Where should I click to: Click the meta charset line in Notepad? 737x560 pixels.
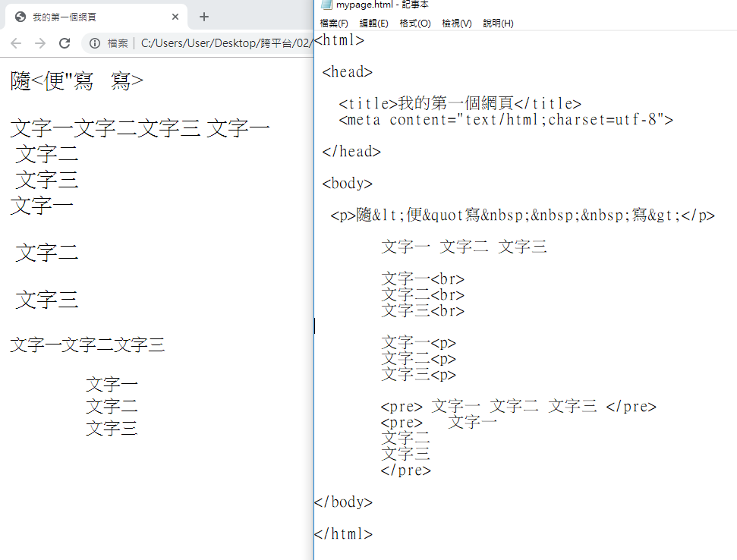[506, 120]
